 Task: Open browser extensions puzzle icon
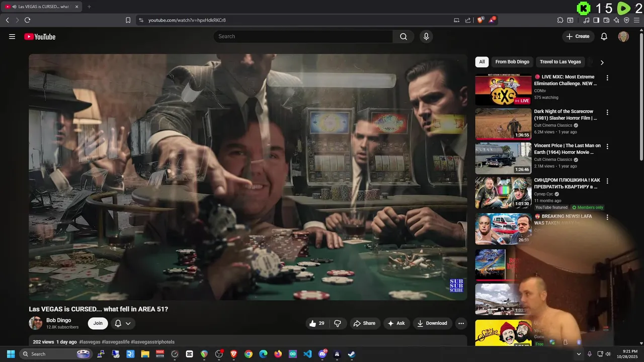click(560, 20)
